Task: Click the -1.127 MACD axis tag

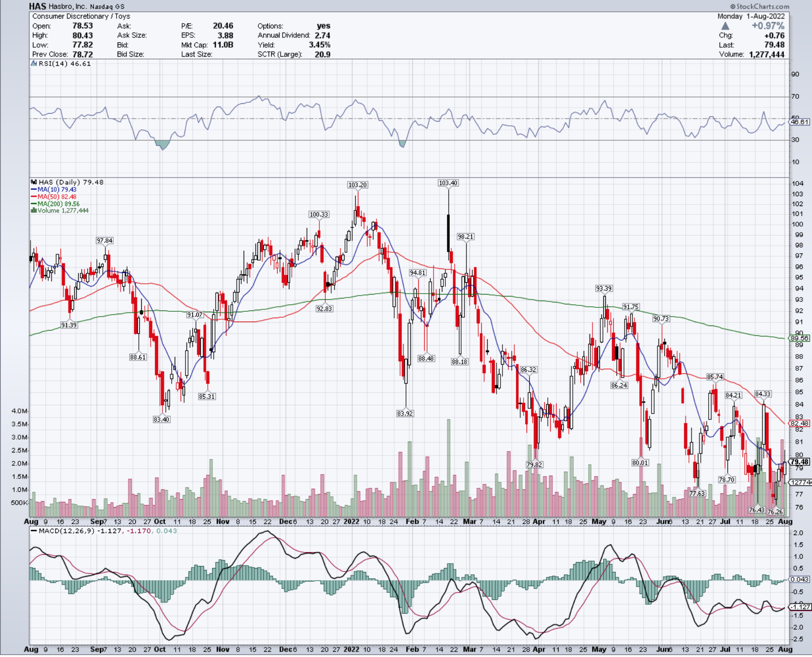Action: 801,607
